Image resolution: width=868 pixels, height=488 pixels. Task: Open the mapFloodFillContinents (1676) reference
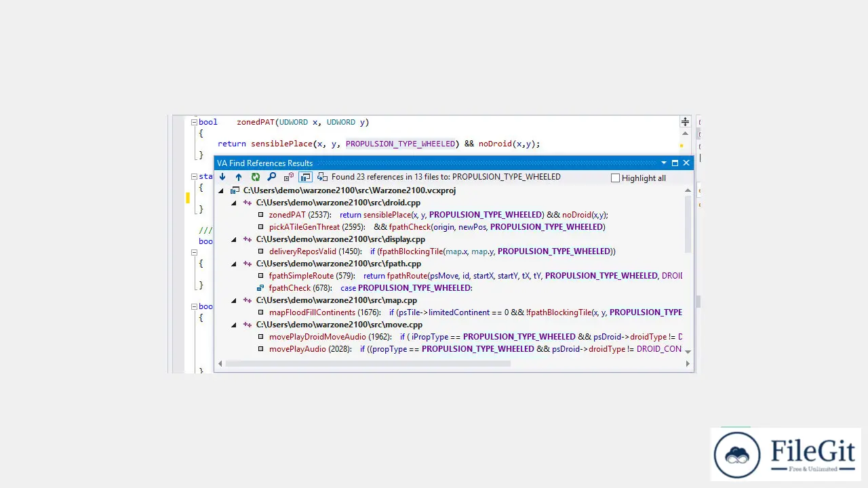point(475,312)
